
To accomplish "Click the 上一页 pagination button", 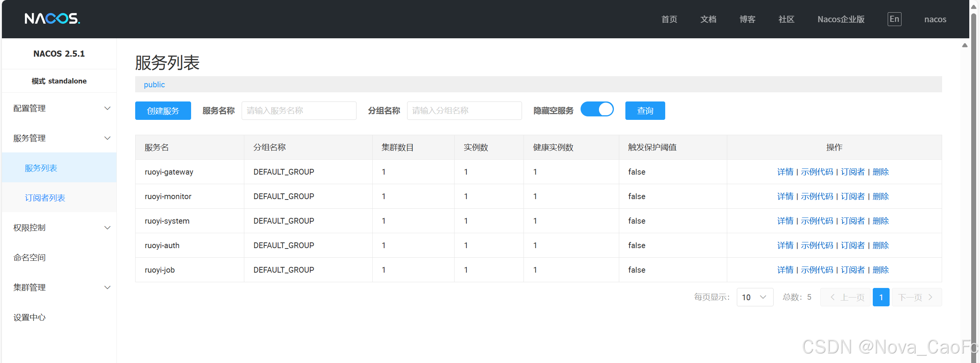I will pyautogui.click(x=846, y=297).
